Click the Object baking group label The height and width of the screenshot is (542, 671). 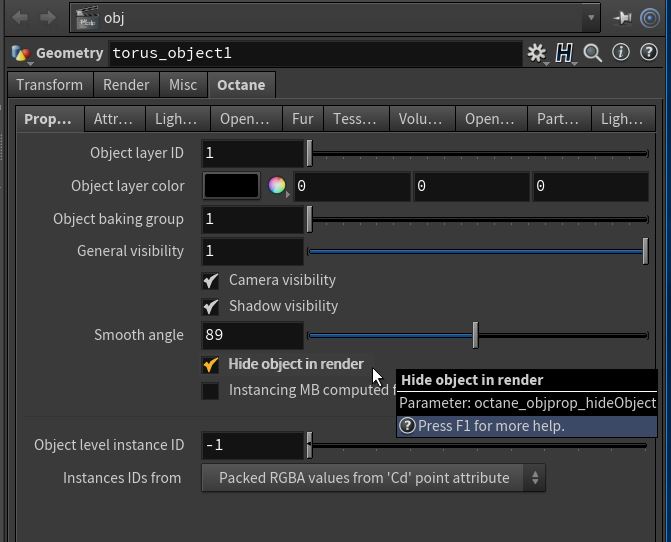tap(119, 219)
